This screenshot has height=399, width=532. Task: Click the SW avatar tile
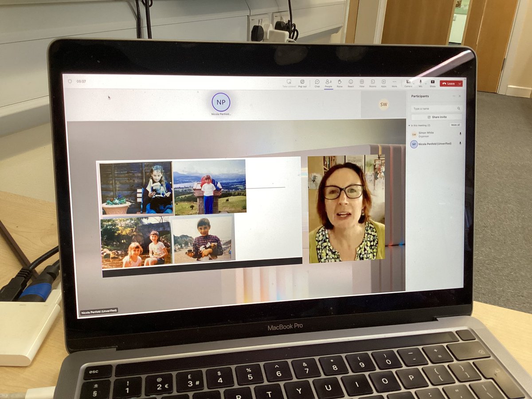(384, 105)
